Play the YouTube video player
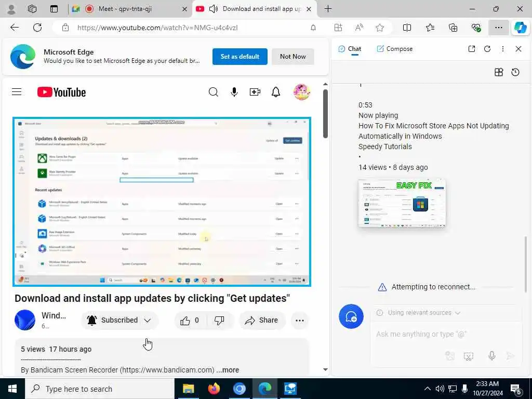Image resolution: width=532 pixels, height=399 pixels. pyautogui.click(x=162, y=202)
